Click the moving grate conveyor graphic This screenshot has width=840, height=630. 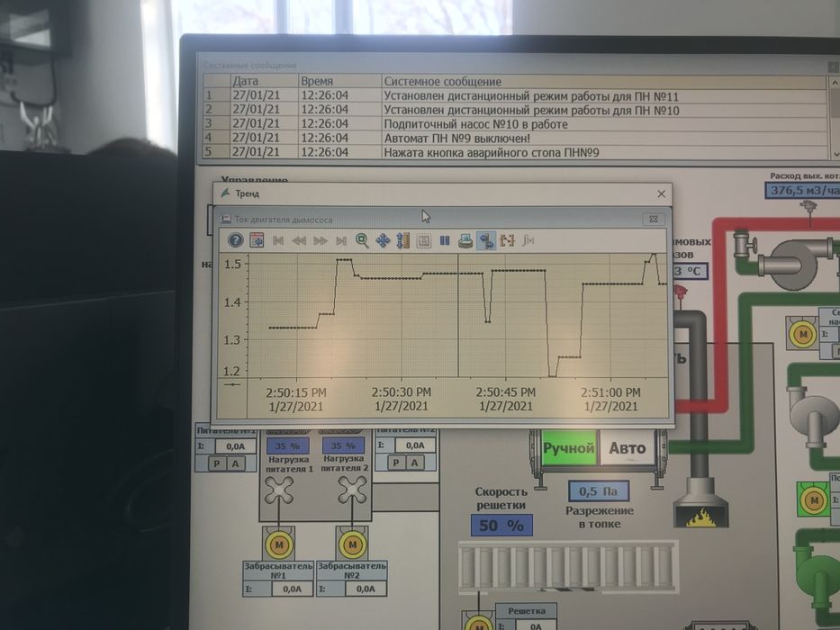click(x=568, y=566)
